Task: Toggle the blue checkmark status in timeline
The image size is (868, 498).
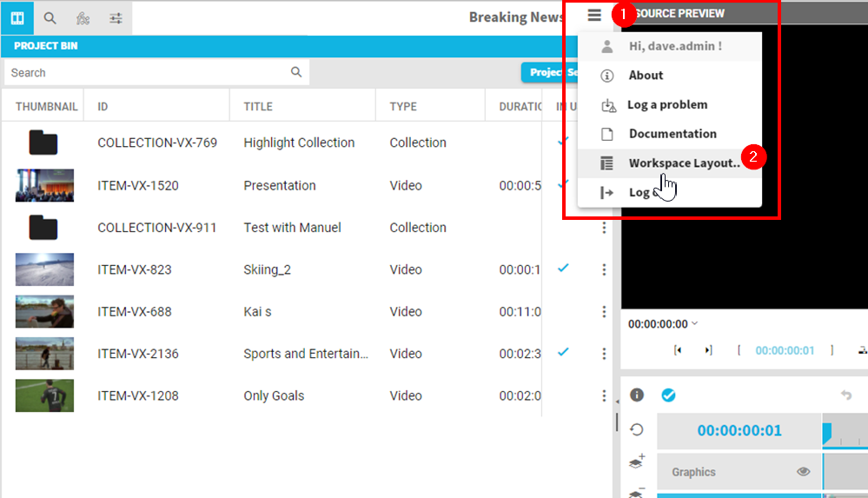Action: (668, 395)
